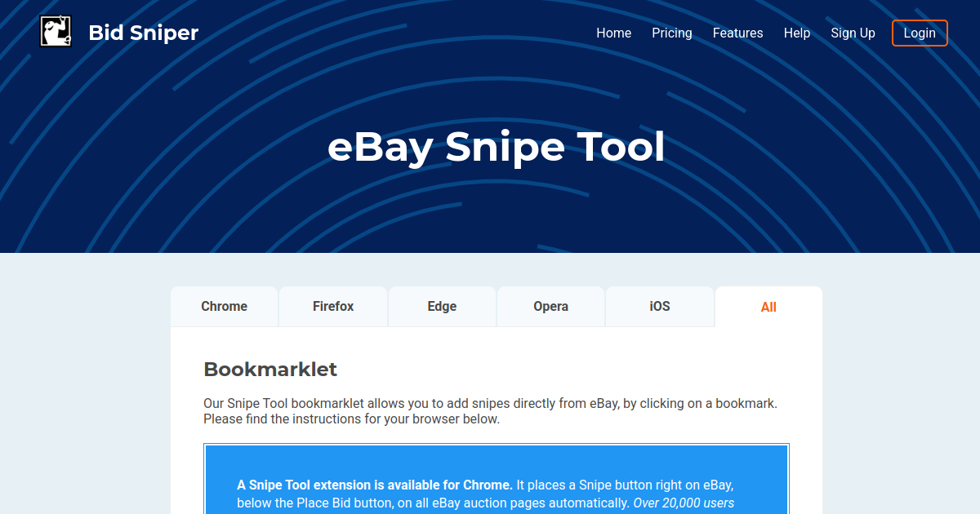980x514 pixels.
Task: Click the orange Login button
Action: tap(920, 33)
